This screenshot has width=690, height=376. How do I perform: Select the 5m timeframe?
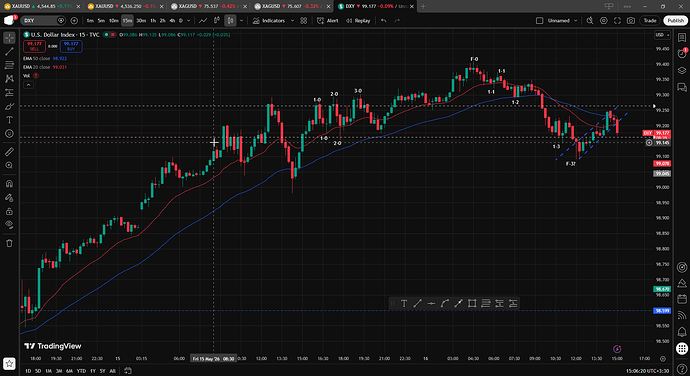tap(101, 21)
